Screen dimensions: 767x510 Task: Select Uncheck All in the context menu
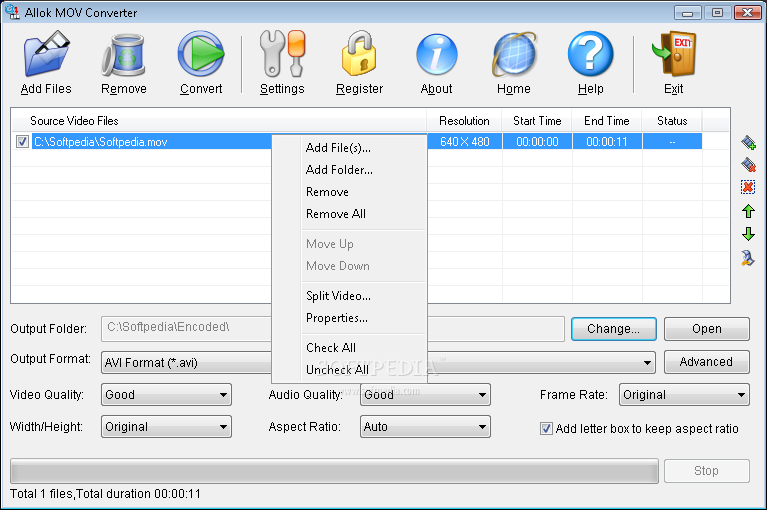pyautogui.click(x=337, y=370)
